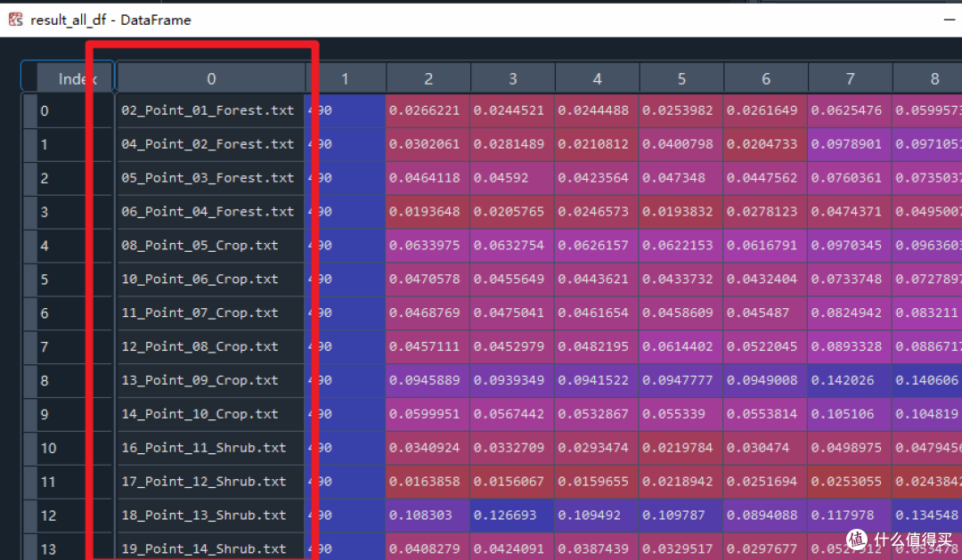Viewport: 962px width, 560px height.
Task: Select cell value 0.055339
Action: (x=681, y=415)
